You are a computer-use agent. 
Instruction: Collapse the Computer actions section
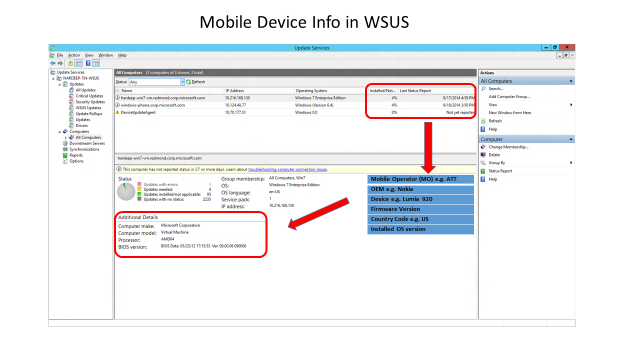[571, 139]
